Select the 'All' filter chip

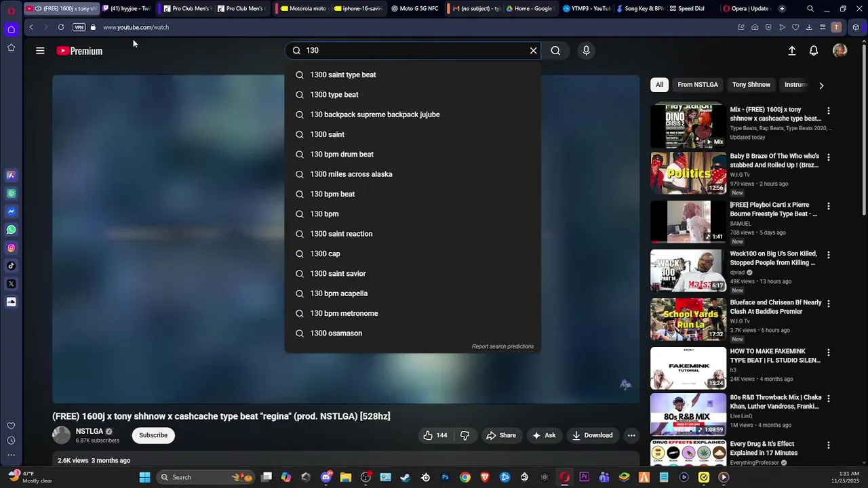click(659, 85)
